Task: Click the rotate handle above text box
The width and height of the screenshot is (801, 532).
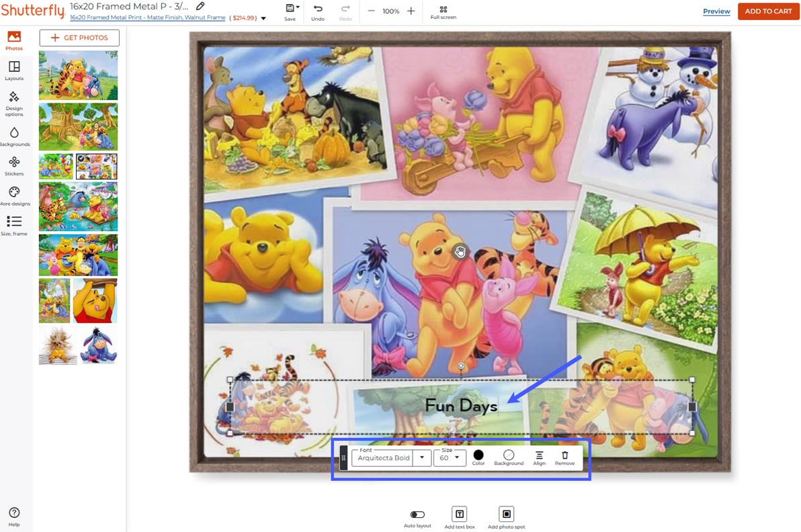Action: point(461,365)
